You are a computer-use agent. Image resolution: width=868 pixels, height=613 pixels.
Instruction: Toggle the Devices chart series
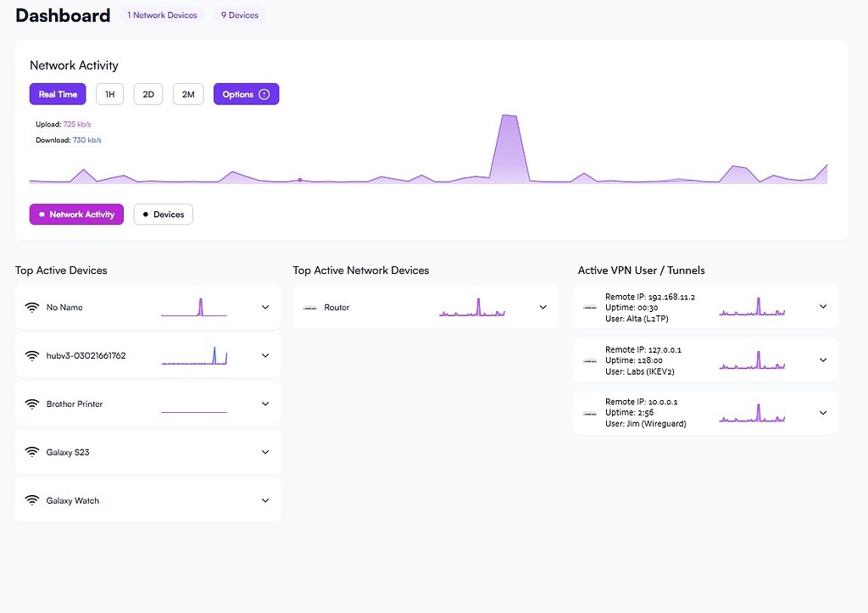[x=163, y=214]
